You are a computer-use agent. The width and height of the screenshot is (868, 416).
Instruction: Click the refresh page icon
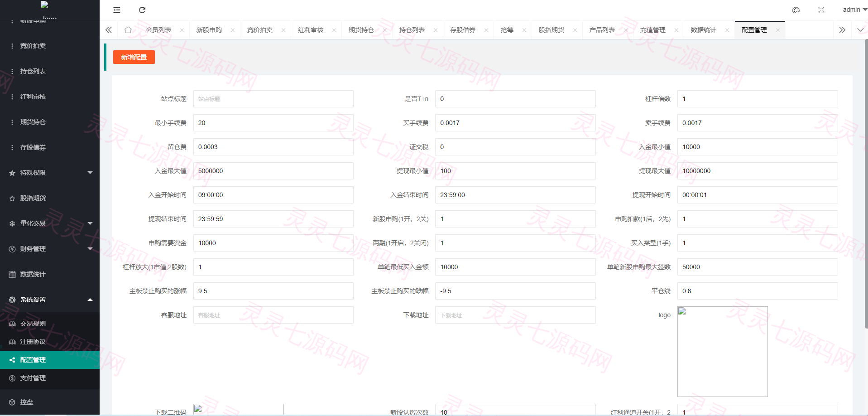(142, 10)
